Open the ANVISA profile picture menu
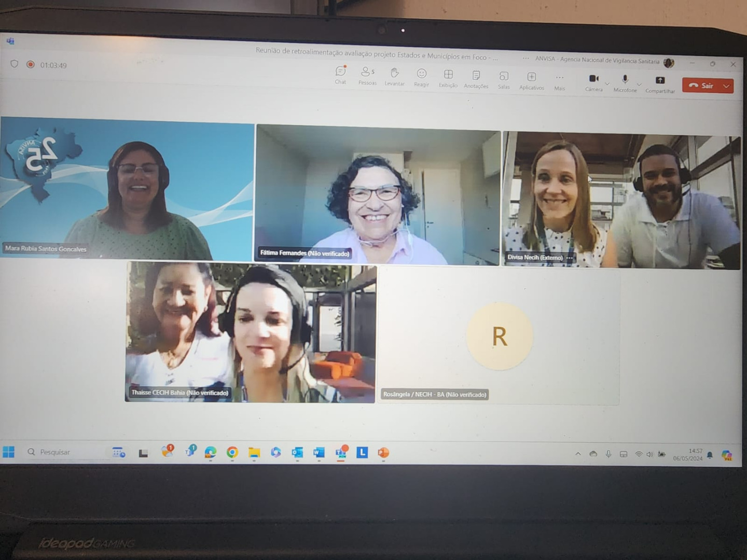This screenshot has width=747, height=560. click(x=669, y=63)
